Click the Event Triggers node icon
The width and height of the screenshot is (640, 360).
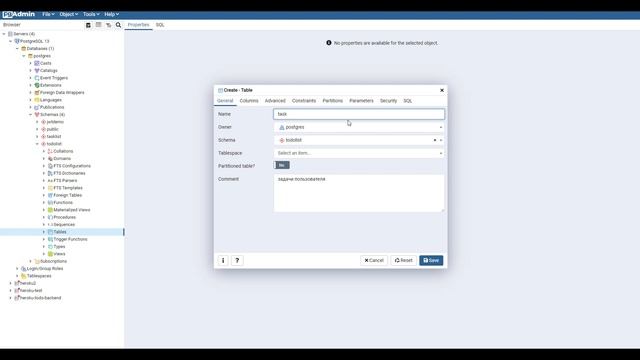[x=37, y=78]
